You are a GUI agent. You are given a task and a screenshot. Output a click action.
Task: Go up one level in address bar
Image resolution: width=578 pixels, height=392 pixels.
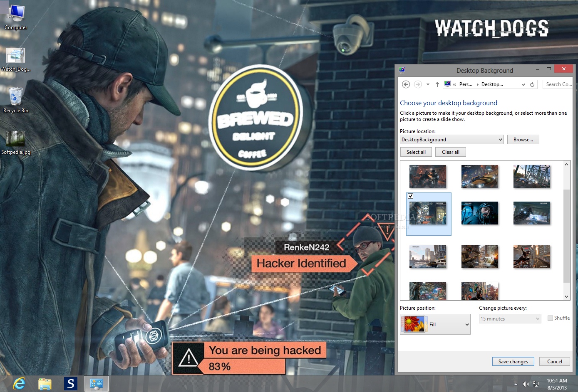point(437,84)
